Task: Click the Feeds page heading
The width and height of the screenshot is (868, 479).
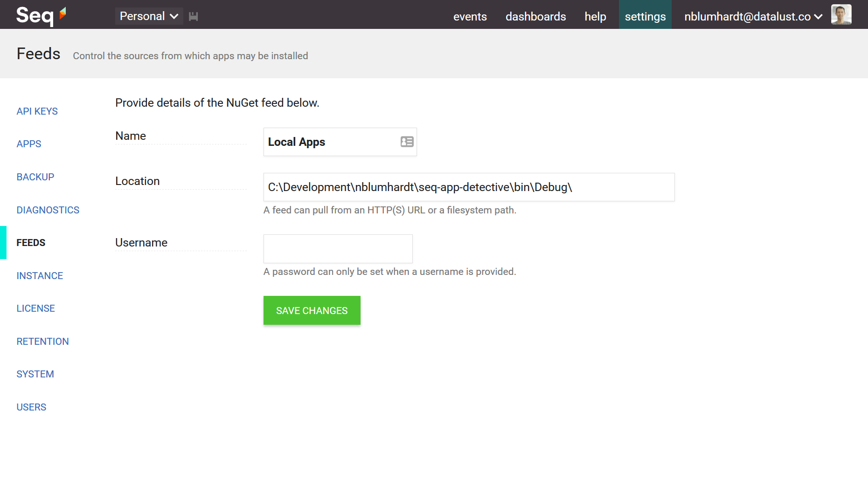Action: point(39,54)
